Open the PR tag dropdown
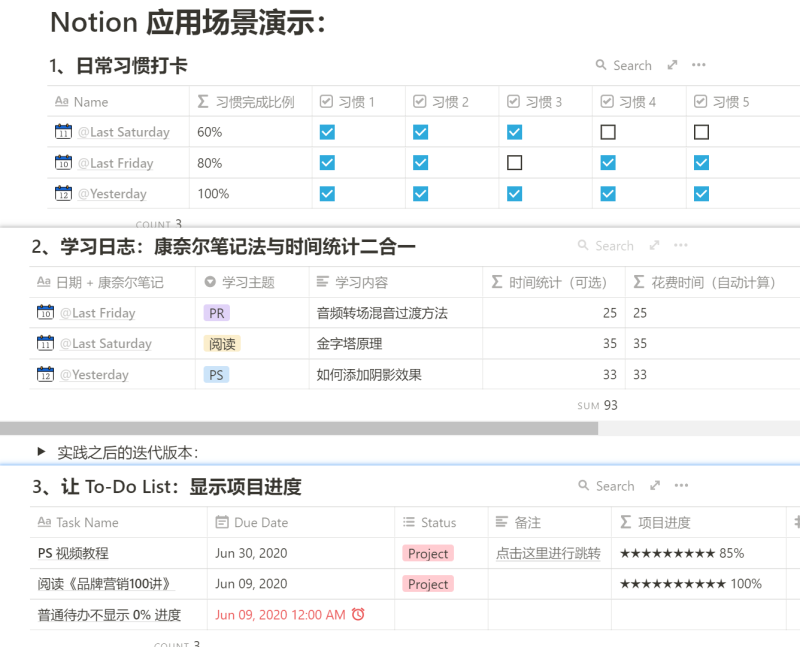800x647 pixels. click(x=216, y=313)
